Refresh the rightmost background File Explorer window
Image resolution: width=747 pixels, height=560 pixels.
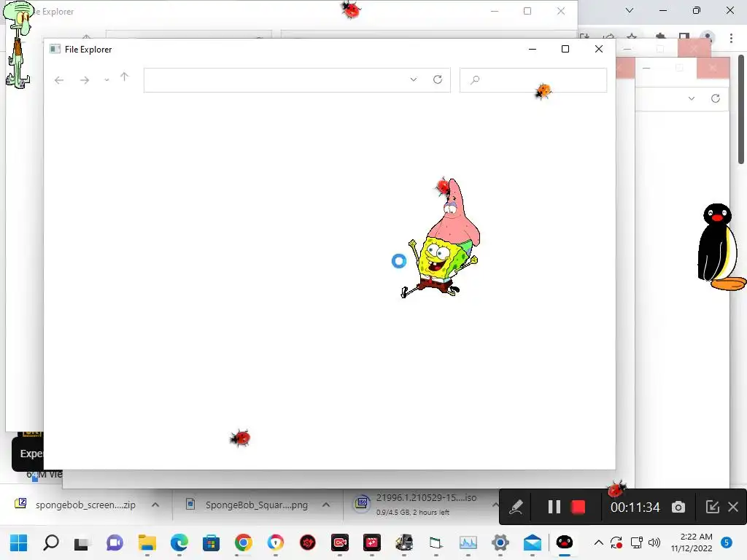716,98
